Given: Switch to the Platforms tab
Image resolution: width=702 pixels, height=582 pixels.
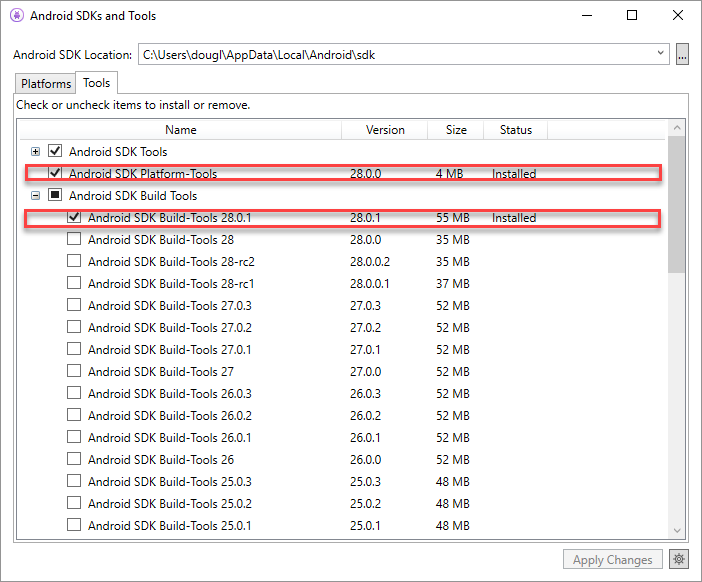Looking at the screenshot, I should (x=46, y=84).
